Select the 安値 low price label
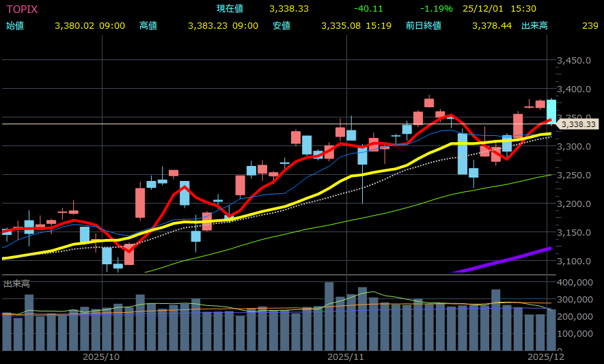Image resolution: width=604 pixels, height=364 pixels. pyautogui.click(x=282, y=26)
